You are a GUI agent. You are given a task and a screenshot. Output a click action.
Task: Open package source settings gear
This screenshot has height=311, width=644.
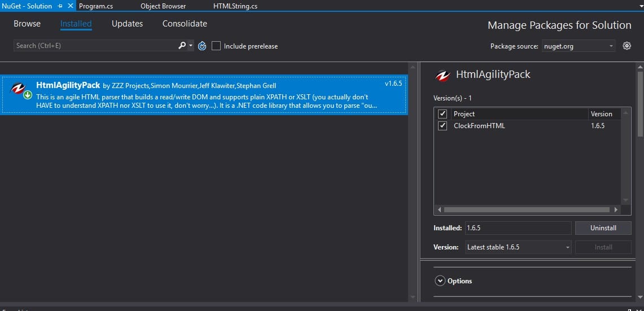coord(627,46)
